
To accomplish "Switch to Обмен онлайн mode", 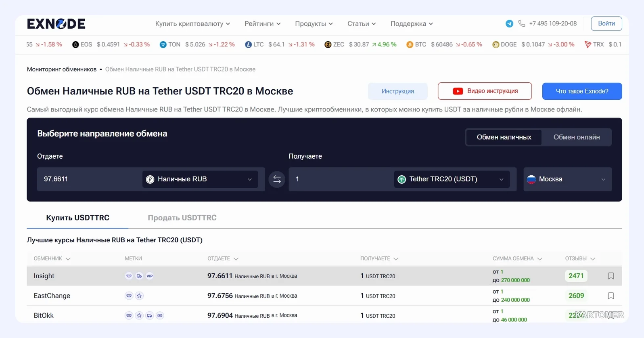I will 577,137.
